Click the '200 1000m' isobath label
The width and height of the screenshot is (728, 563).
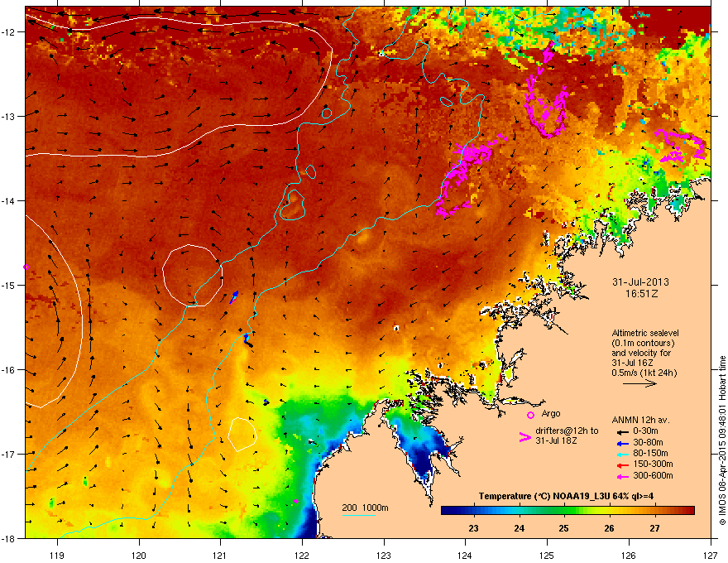coord(365,508)
